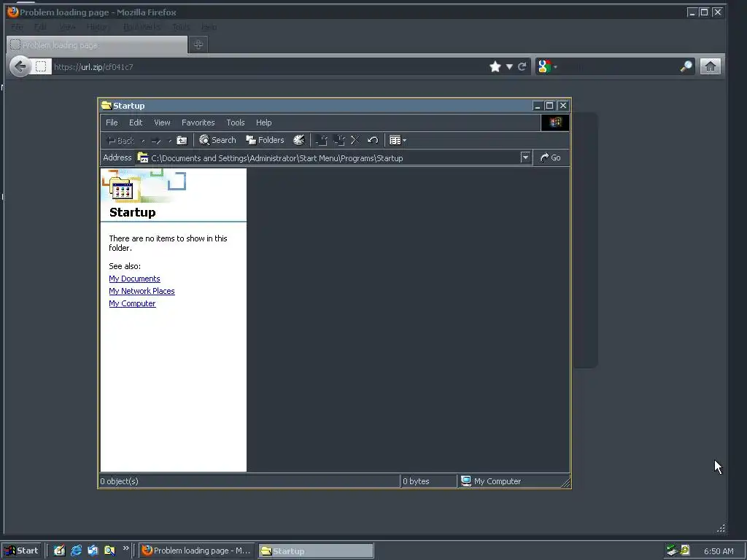747x560 pixels.
Task: Click the Search toolbar button
Action: [x=217, y=140]
